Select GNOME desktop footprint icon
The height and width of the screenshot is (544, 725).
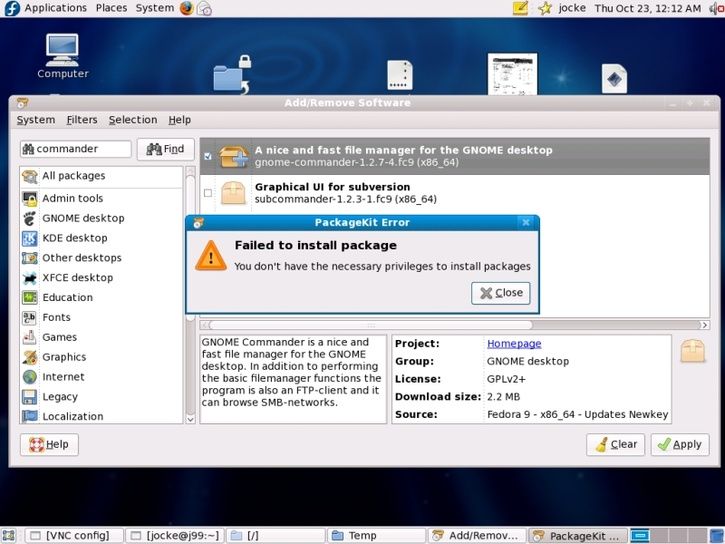tap(30, 218)
